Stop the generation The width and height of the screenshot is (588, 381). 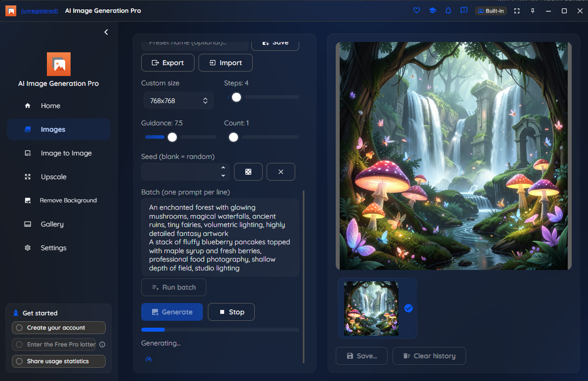pos(232,312)
